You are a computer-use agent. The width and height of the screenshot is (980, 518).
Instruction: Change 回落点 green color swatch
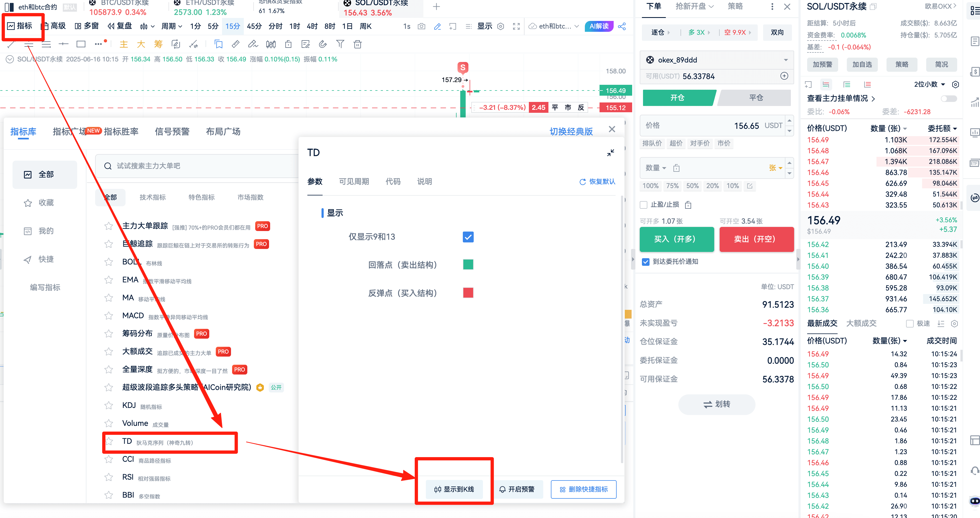pos(468,264)
